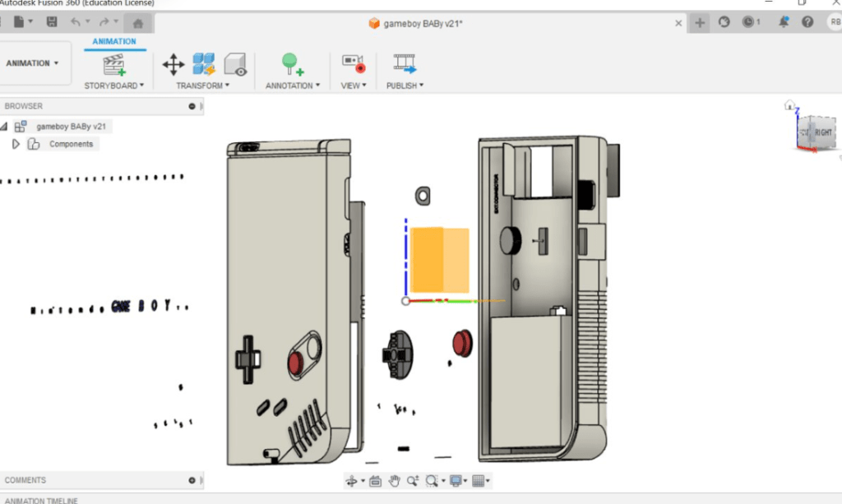Collapse the Browser panel with round button

pyautogui.click(x=192, y=106)
